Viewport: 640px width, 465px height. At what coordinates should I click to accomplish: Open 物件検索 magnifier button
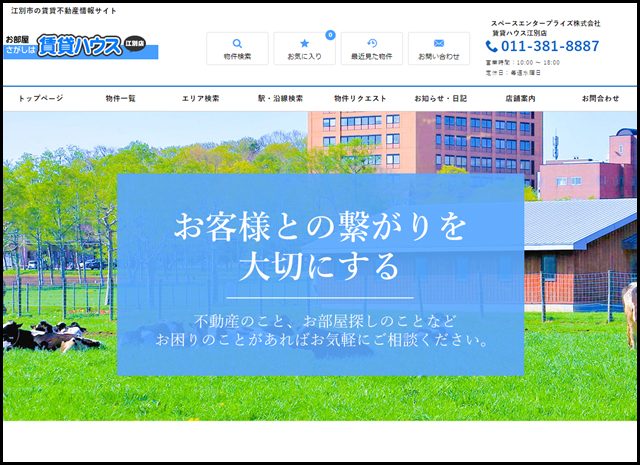tap(237, 49)
